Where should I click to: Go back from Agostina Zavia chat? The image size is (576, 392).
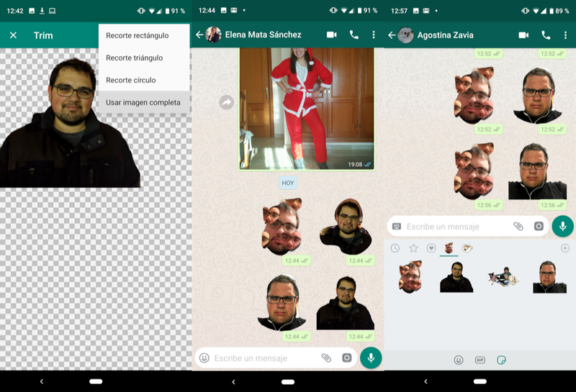click(x=392, y=35)
